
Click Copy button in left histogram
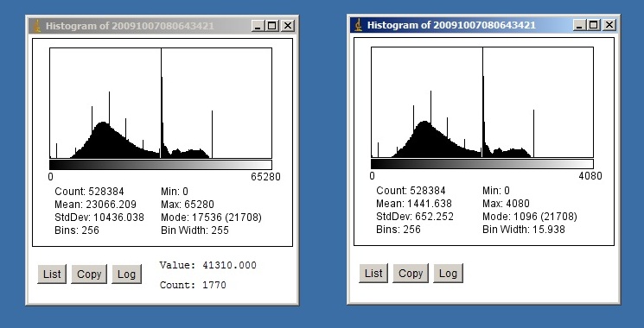pos(89,274)
